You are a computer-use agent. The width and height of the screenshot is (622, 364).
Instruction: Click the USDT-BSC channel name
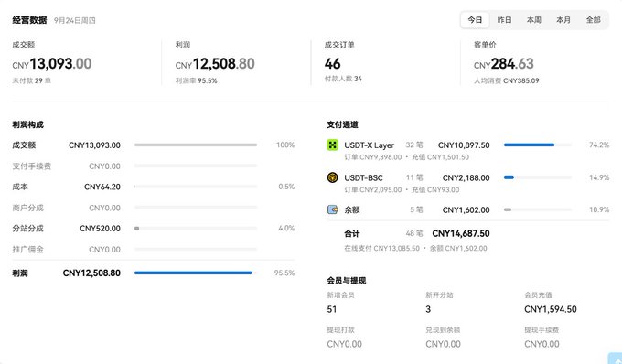point(363,177)
